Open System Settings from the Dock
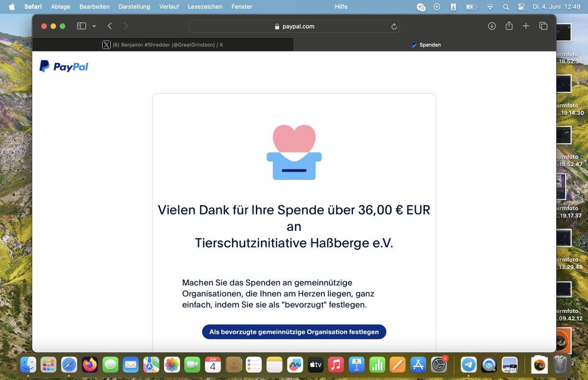 click(x=439, y=364)
